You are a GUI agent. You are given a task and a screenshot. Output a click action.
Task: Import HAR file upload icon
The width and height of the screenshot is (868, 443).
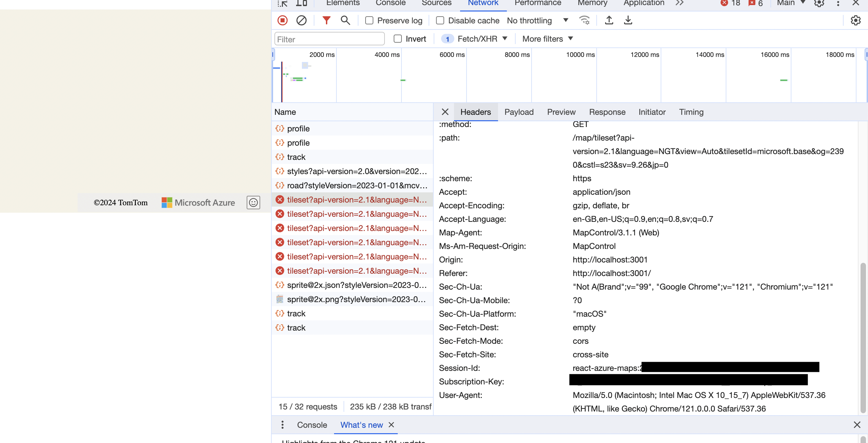[609, 20]
